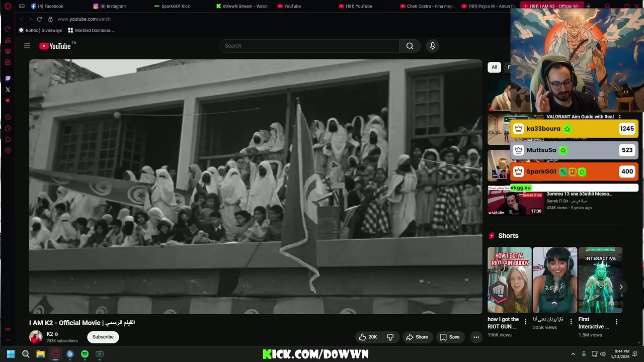Click the video player to pause
The image size is (644, 362).
click(x=256, y=187)
